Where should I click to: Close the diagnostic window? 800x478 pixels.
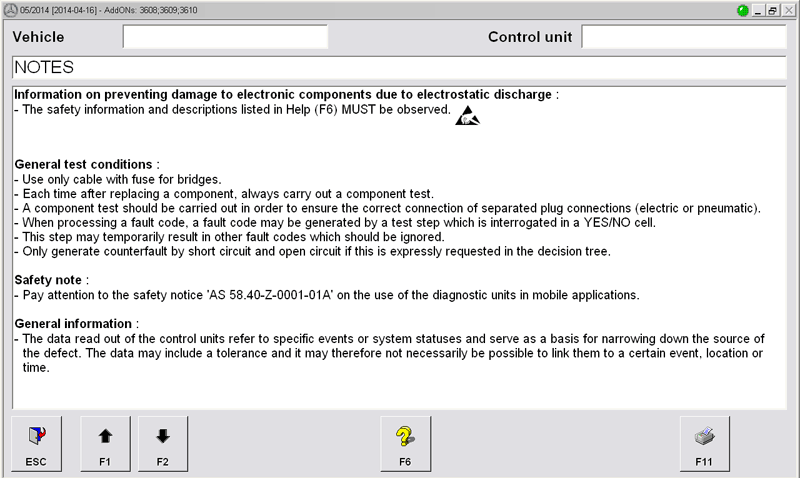[788, 10]
